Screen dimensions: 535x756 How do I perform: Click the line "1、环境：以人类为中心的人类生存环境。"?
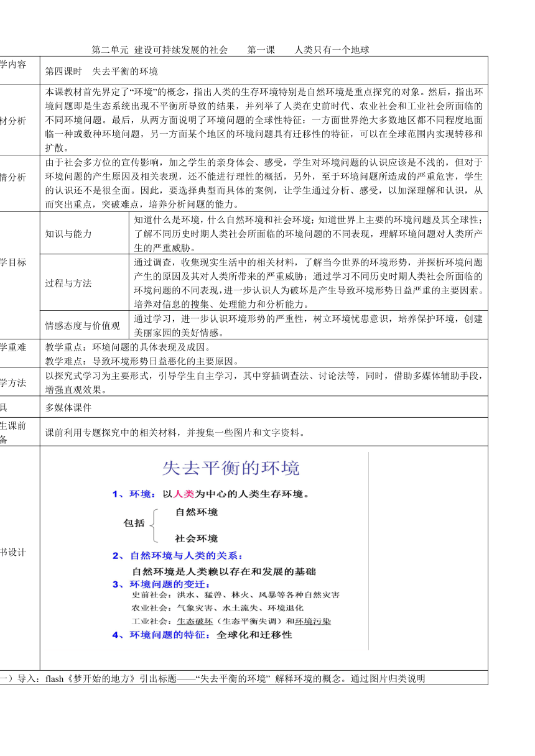(212, 494)
